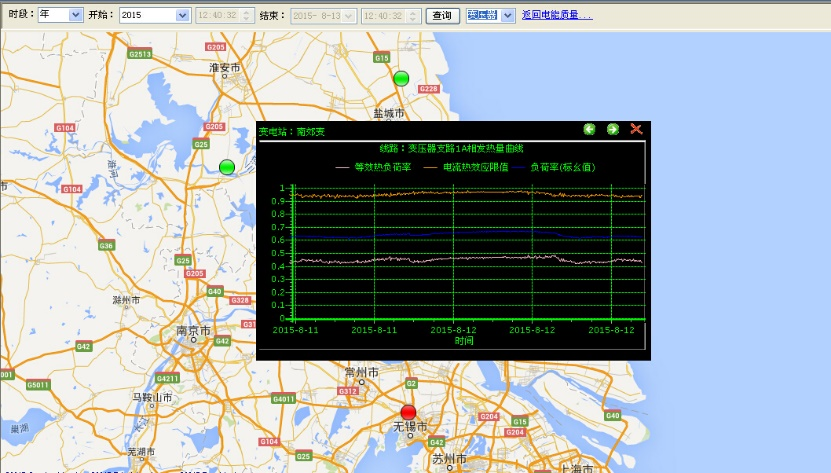Click the green station marker near G25
This screenshot has height=473, width=831.
tap(227, 166)
